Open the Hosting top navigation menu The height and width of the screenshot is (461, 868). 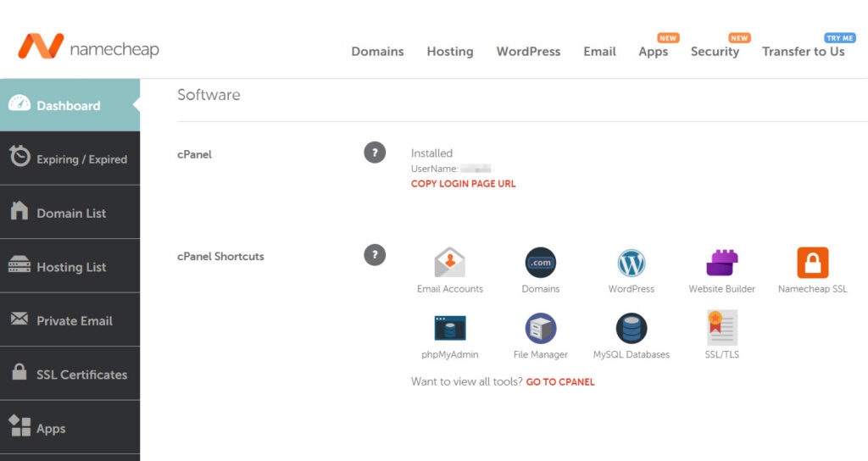[x=450, y=52]
